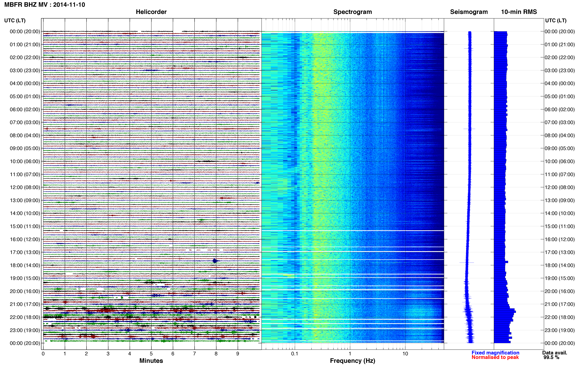Click the right "10:00 (06:00)" time label
588x368 pixels.
point(560,161)
